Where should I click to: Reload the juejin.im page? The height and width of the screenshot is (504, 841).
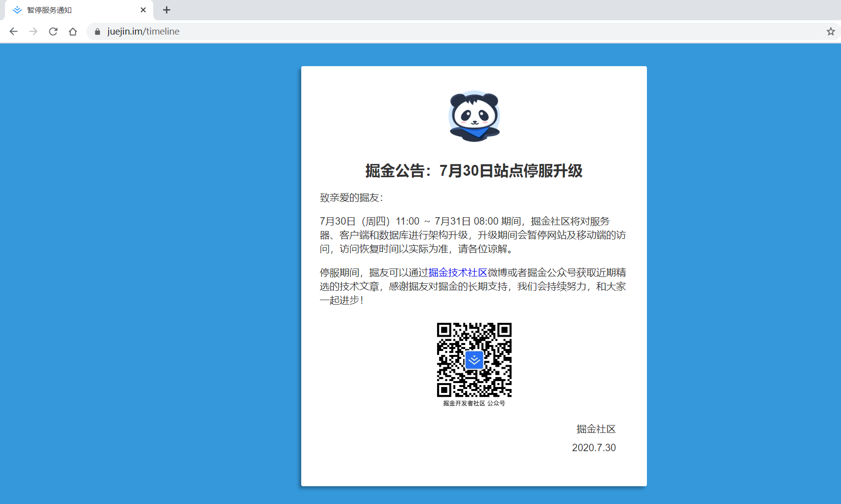(53, 32)
